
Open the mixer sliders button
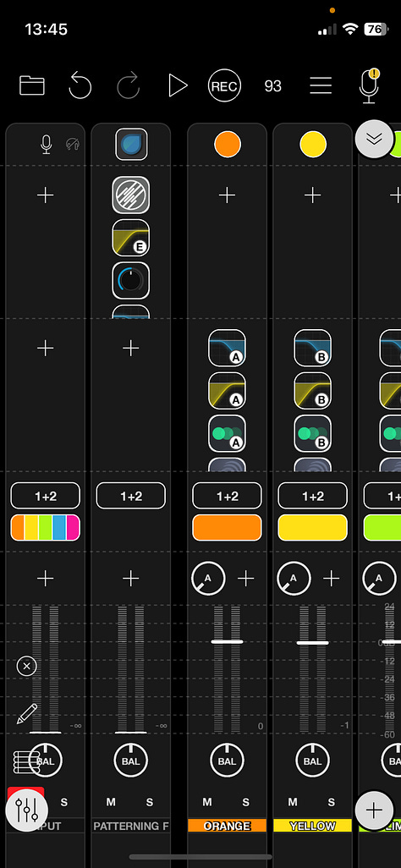(26, 810)
